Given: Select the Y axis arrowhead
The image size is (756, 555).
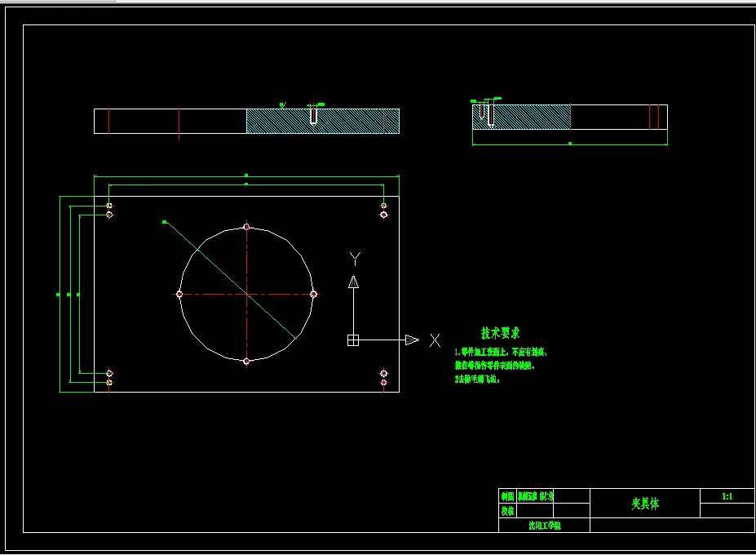Looking at the screenshot, I should (x=353, y=282).
